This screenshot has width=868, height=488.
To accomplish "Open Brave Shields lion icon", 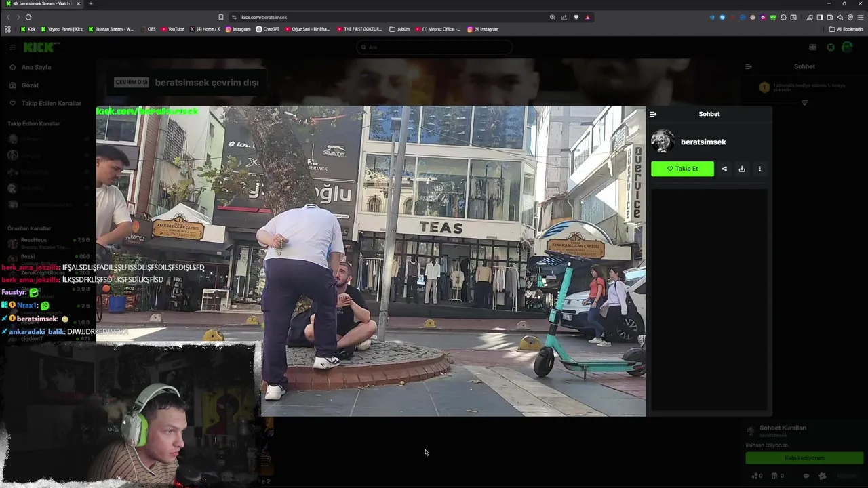I will pos(576,17).
